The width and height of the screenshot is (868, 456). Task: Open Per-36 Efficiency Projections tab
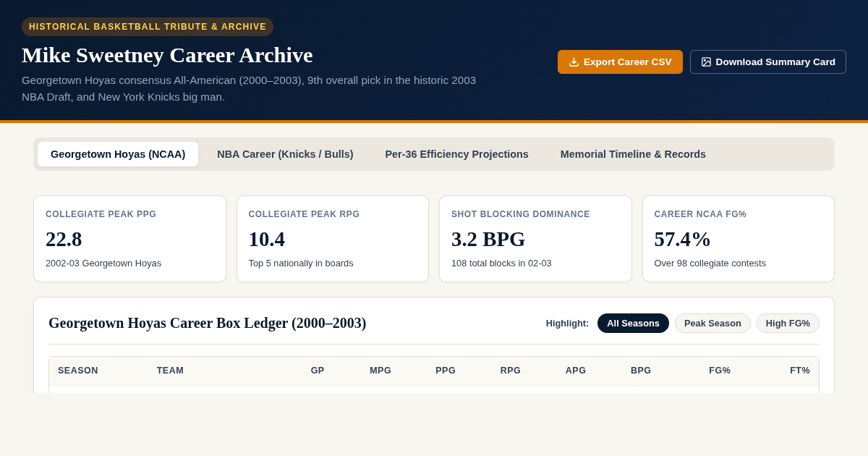click(456, 154)
